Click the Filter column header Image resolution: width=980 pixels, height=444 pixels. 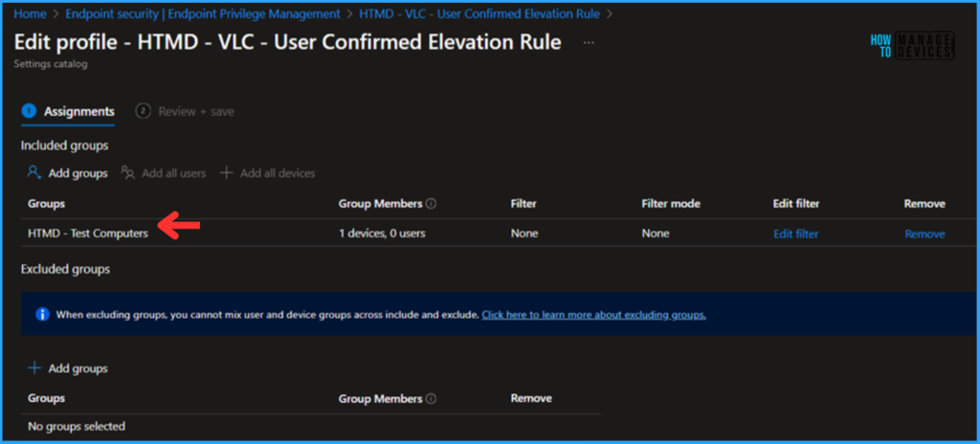click(523, 203)
